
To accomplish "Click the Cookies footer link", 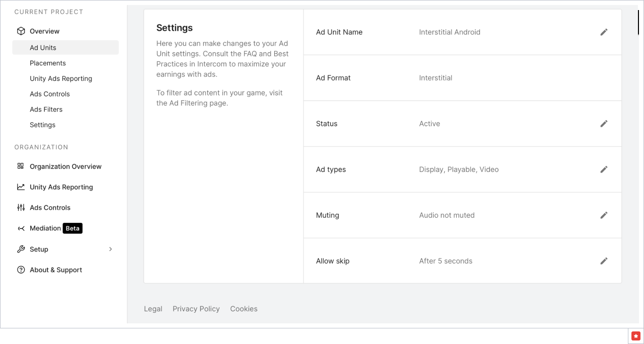I will (x=244, y=309).
